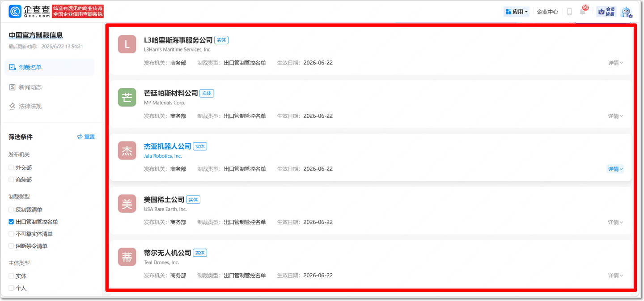
Task: Click the 芒 avatar icon
Action: pos(127,98)
